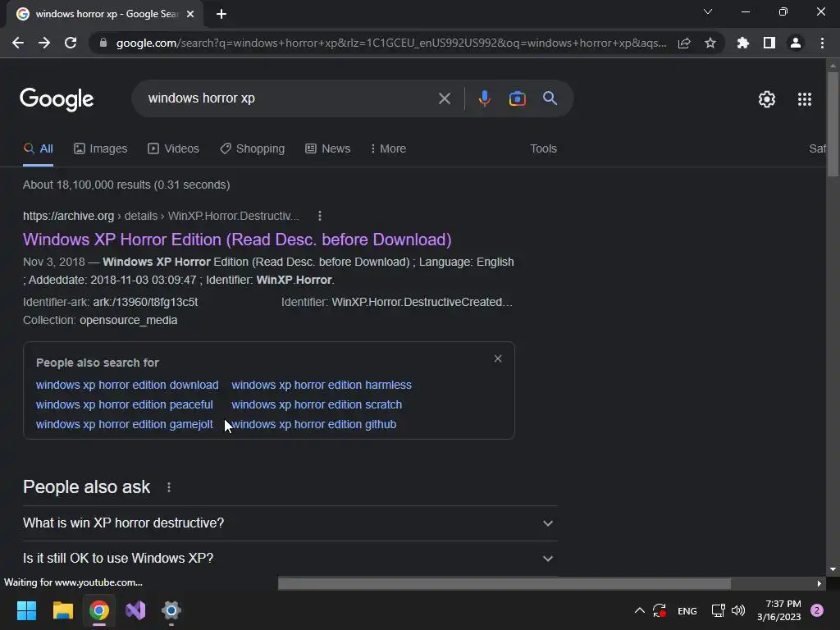Expand Is it still OK to use Windows XP
The image size is (840, 630).
point(290,558)
